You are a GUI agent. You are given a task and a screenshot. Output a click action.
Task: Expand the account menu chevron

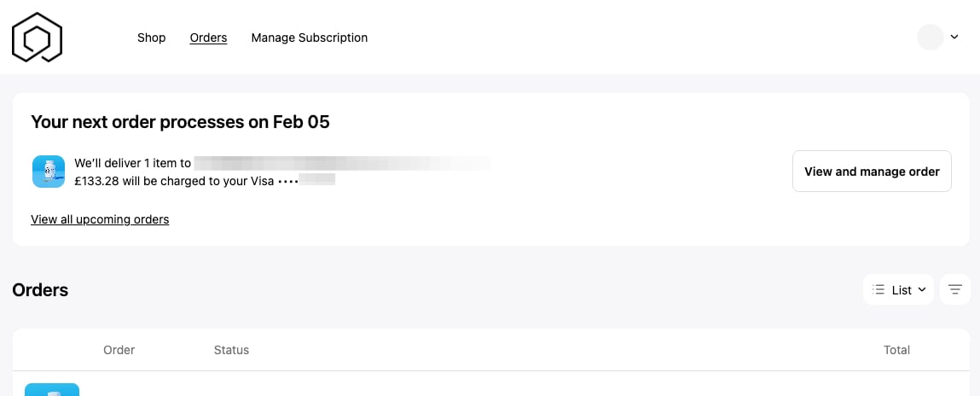pos(954,37)
